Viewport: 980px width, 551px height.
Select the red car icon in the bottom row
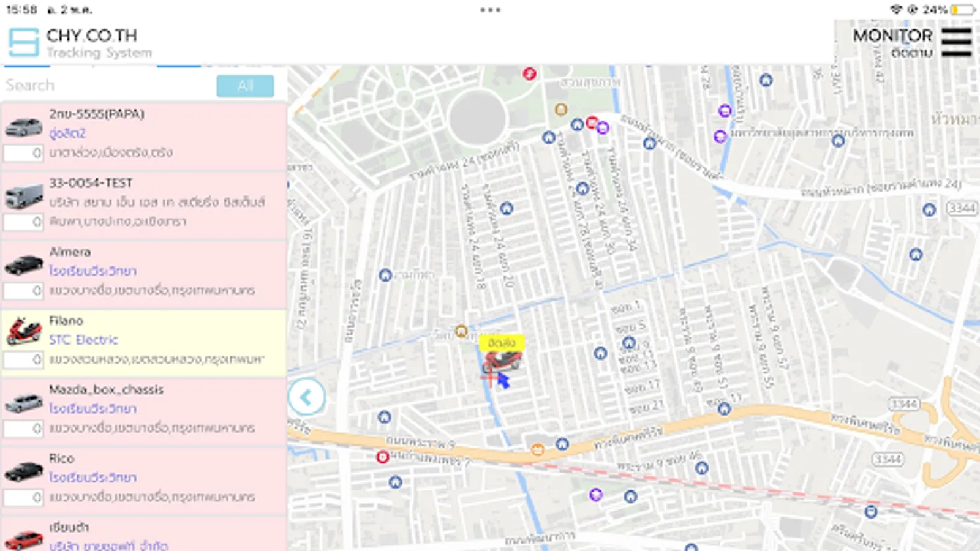24,541
